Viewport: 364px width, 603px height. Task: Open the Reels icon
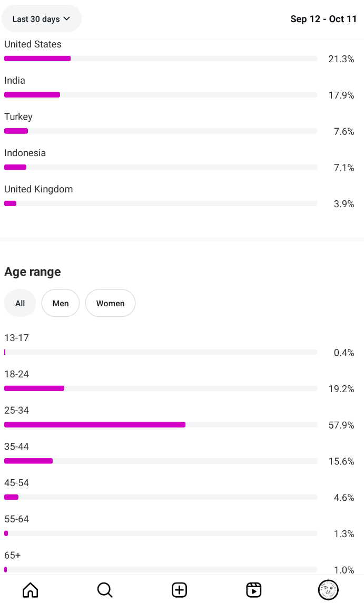pyautogui.click(x=254, y=589)
